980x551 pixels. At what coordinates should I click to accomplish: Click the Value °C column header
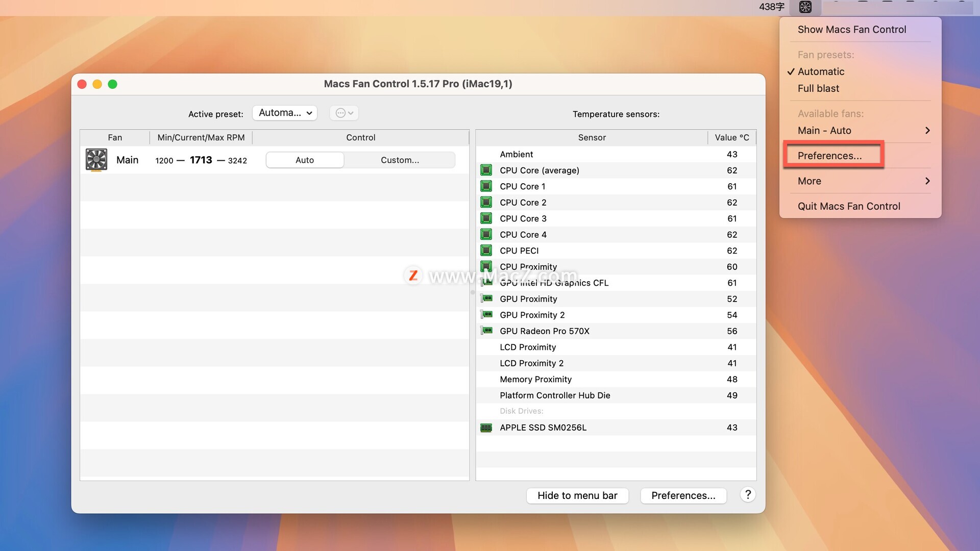[x=731, y=137]
